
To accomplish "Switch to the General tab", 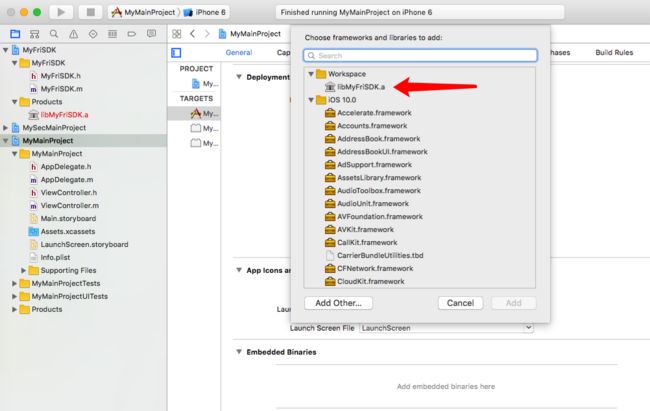I will click(239, 53).
